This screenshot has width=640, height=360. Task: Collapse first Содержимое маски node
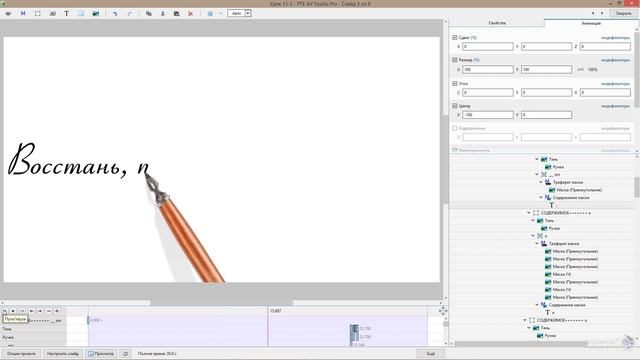point(541,198)
